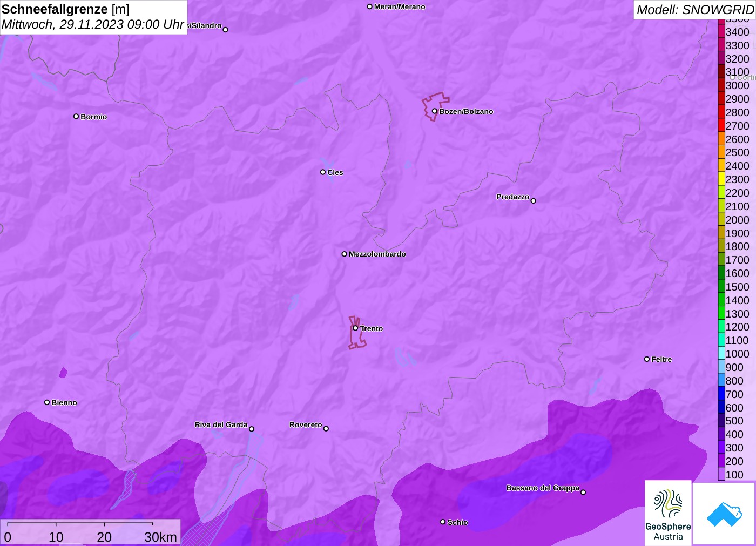Viewport: 756px width, 546px height.
Task: Click the 10 mark on scale bar
Action: [56, 537]
